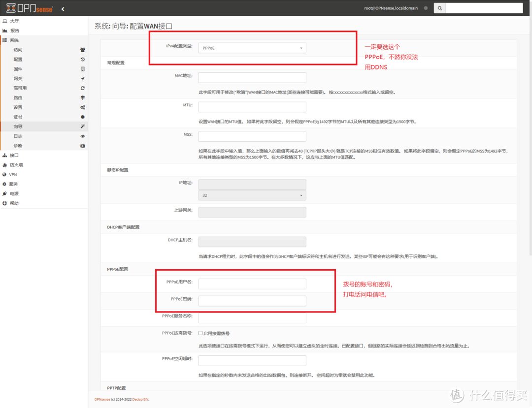Open the OPNsense footer link
The width and height of the screenshot is (532, 408).
pyautogui.click(x=102, y=400)
